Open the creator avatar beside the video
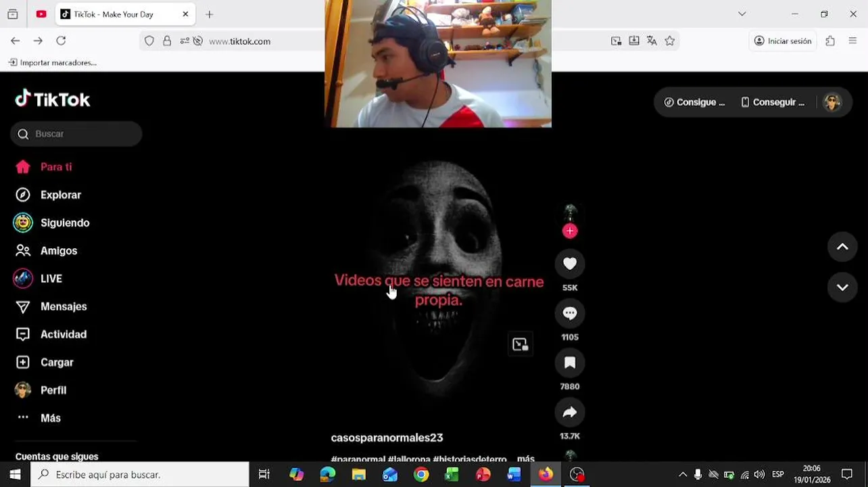Viewport: 868px width, 487px height. coord(570,212)
